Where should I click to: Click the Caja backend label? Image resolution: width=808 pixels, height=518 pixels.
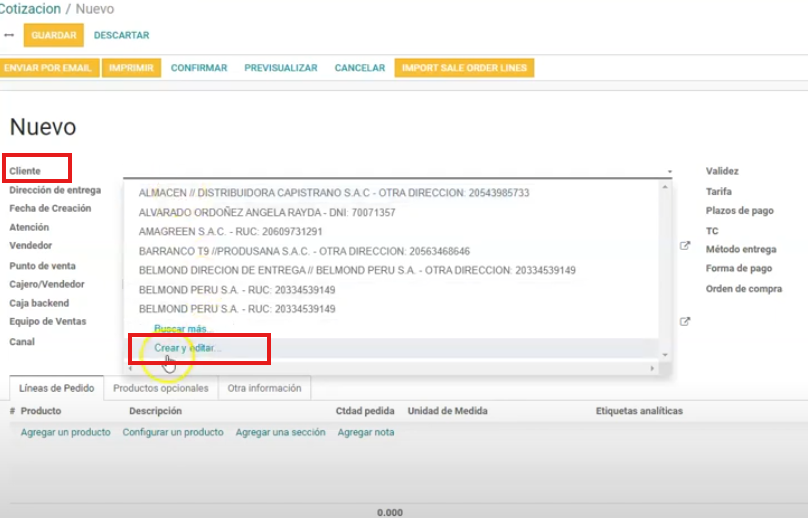point(39,303)
